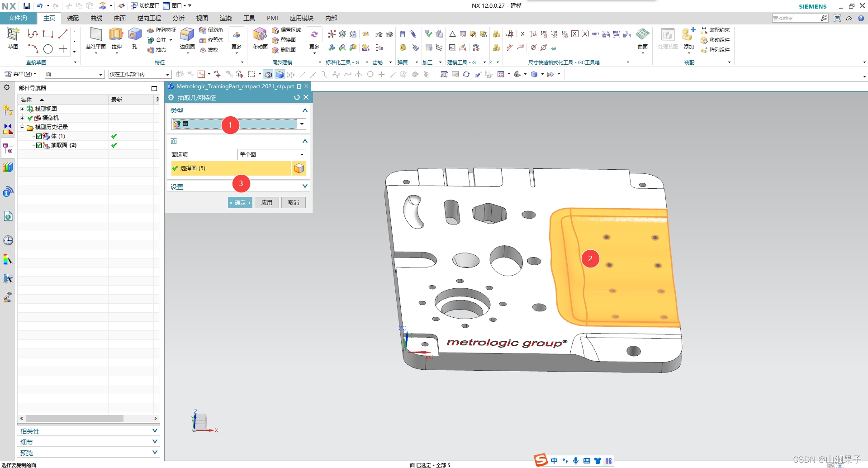Uncheck the 抽取面 (2) feature checkbox

(x=39, y=145)
